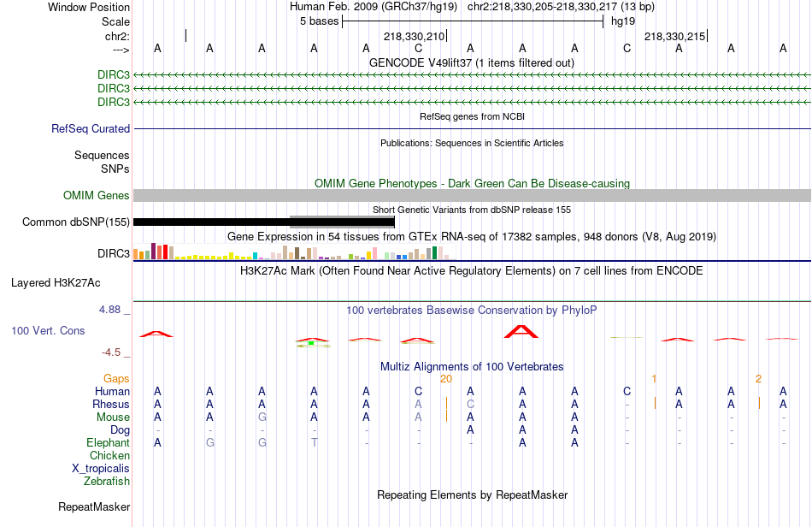Click the RepeatMasker track label
812x527 pixels.
point(94,506)
